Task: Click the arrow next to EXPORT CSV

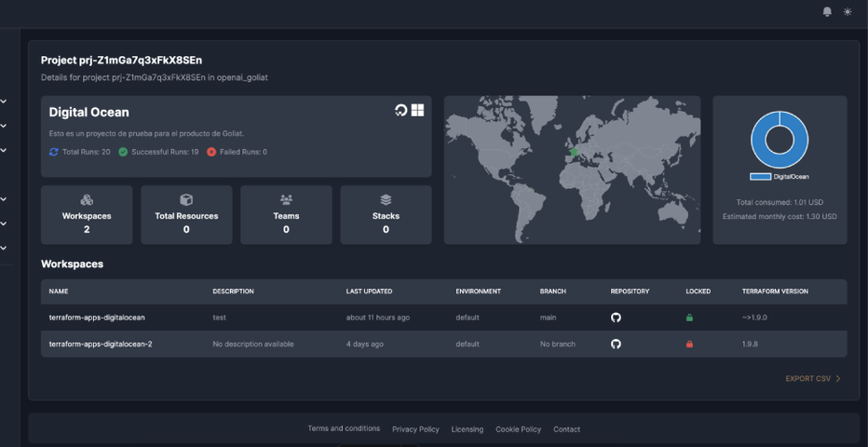Action: click(x=838, y=379)
